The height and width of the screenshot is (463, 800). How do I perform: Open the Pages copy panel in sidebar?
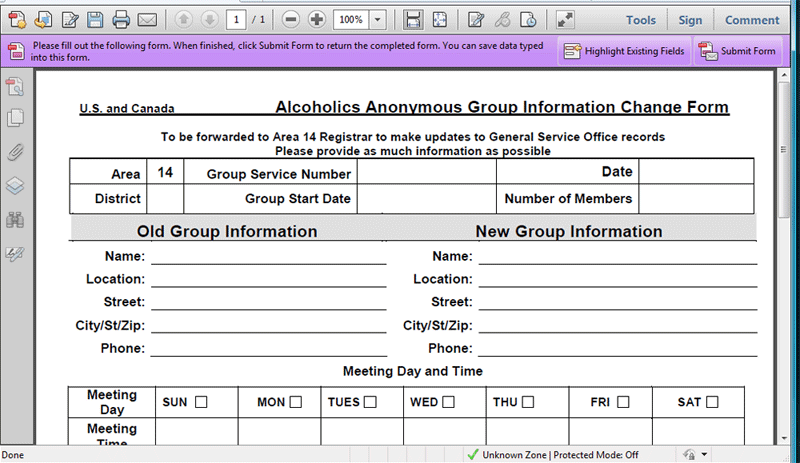15,118
